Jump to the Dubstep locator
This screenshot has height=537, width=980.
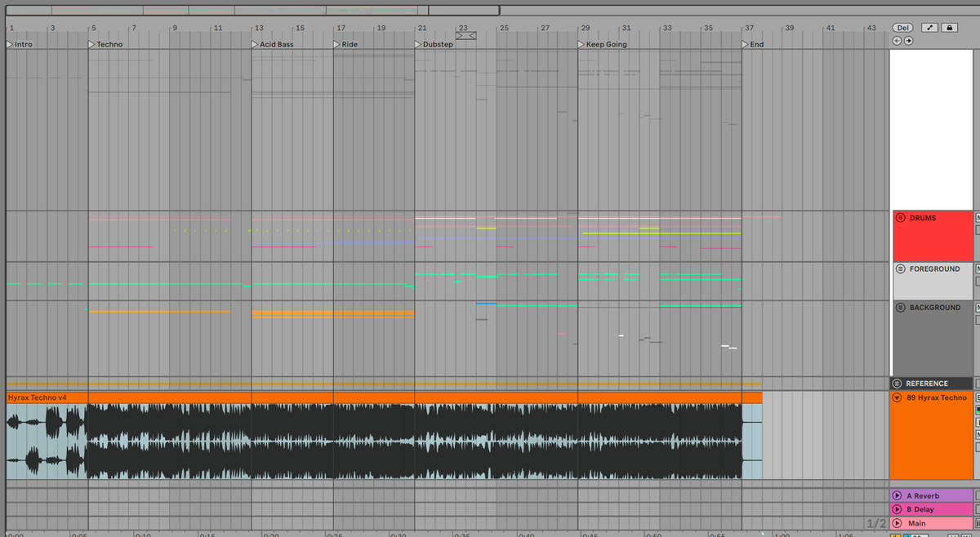click(434, 44)
